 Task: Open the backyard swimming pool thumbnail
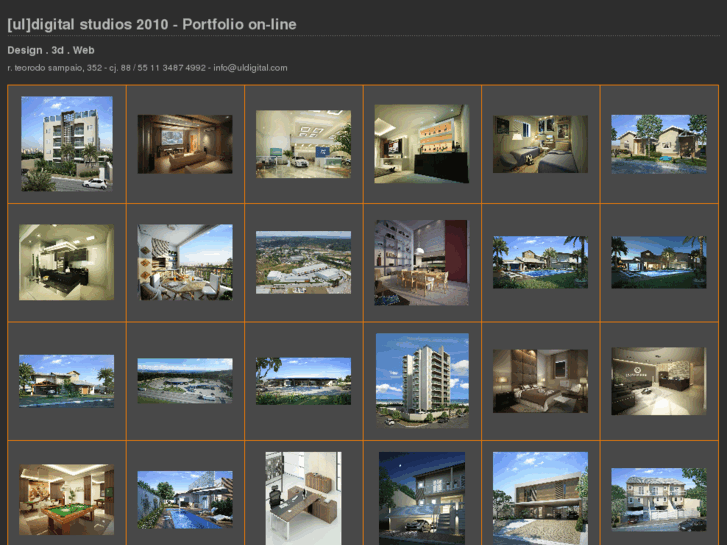click(185, 500)
